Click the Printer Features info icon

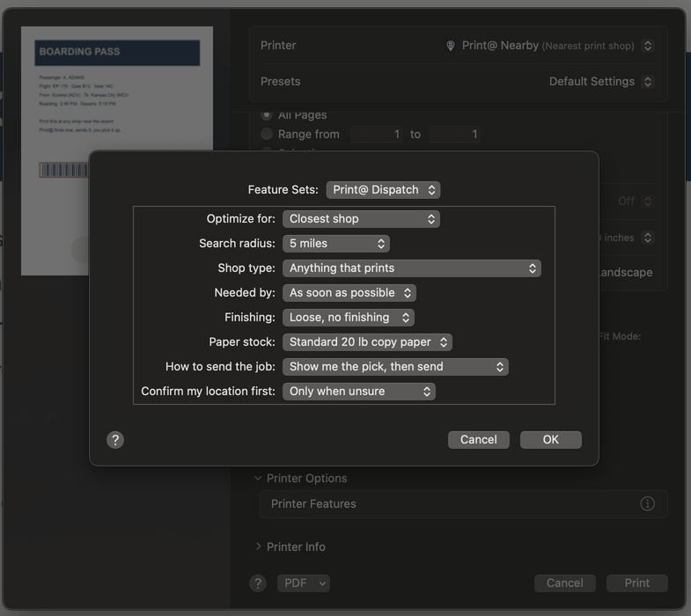click(x=647, y=503)
